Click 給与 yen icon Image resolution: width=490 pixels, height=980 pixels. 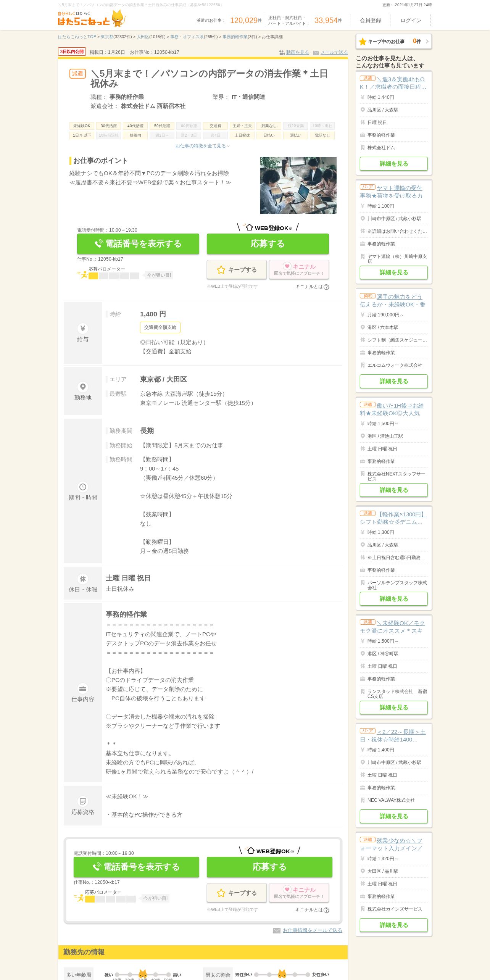tap(82, 329)
